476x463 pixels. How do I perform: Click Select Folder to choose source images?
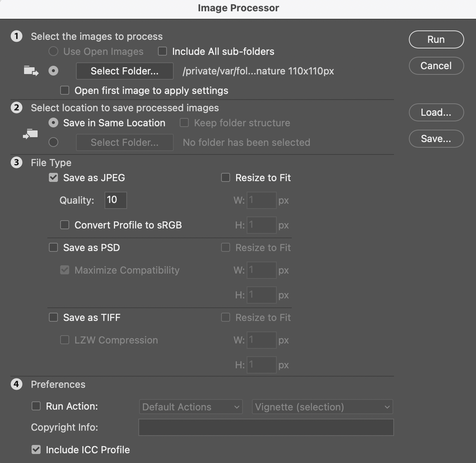(x=124, y=71)
